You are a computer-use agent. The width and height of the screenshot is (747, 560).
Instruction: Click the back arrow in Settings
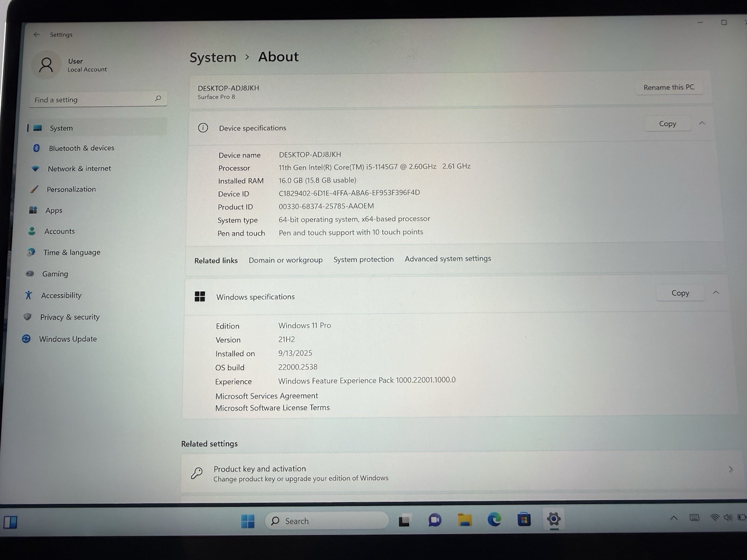[36, 35]
